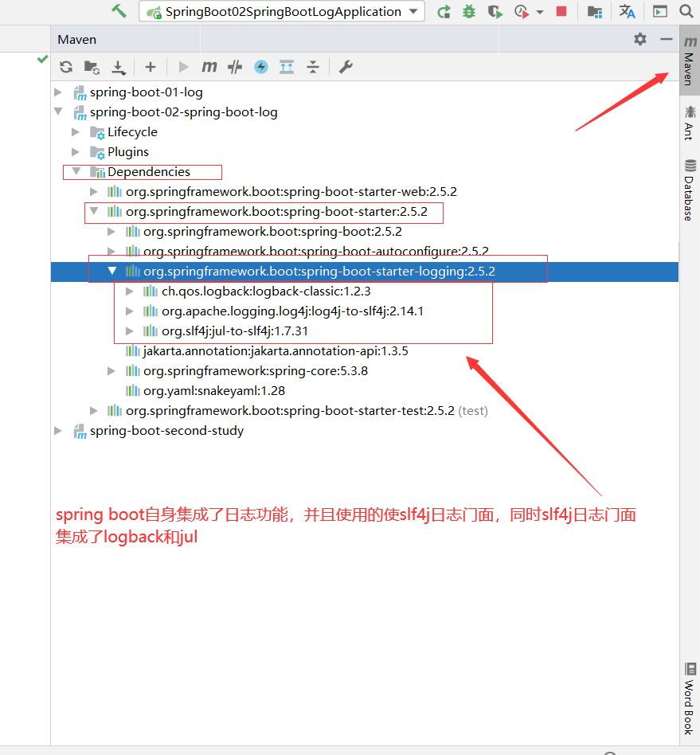The height and width of the screenshot is (755, 700).
Task: Hide the Maven panel with the minus icon
Action: 667,39
